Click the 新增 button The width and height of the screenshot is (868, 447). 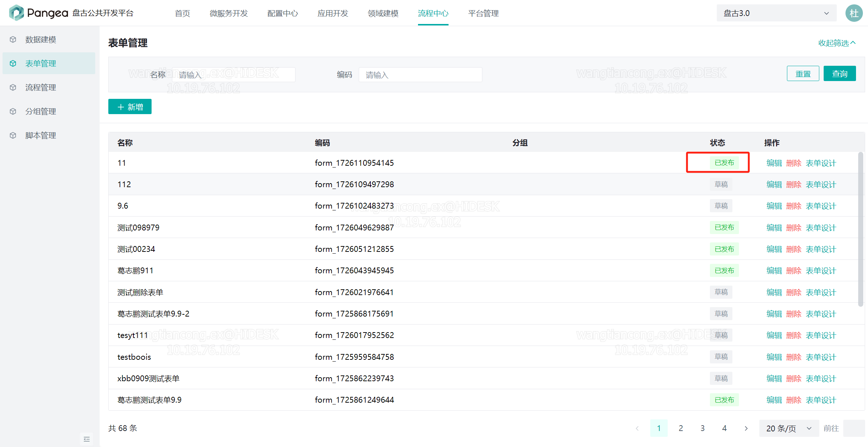pos(130,107)
